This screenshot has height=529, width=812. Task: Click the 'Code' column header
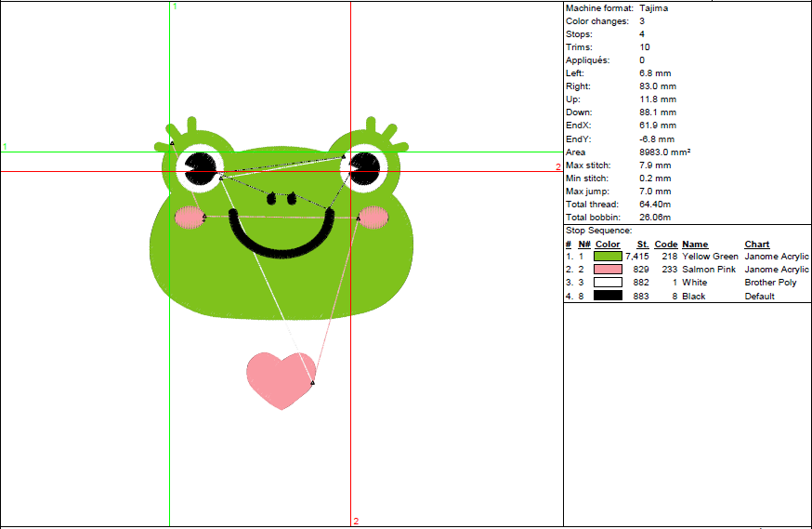click(666, 244)
